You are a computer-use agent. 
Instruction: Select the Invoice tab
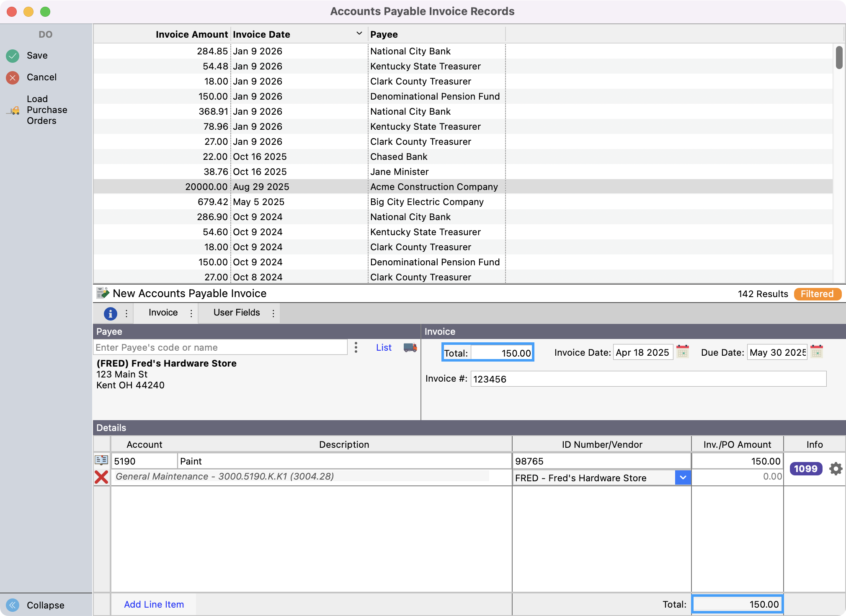coord(163,313)
